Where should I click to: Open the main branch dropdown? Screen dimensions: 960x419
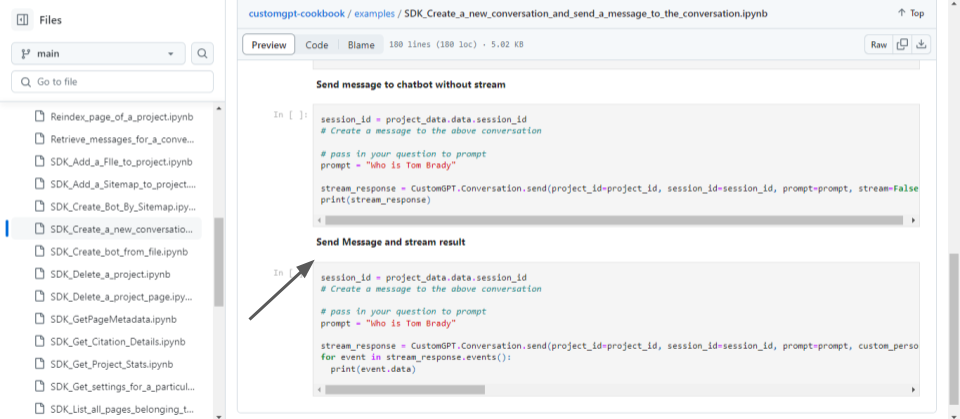pos(98,54)
